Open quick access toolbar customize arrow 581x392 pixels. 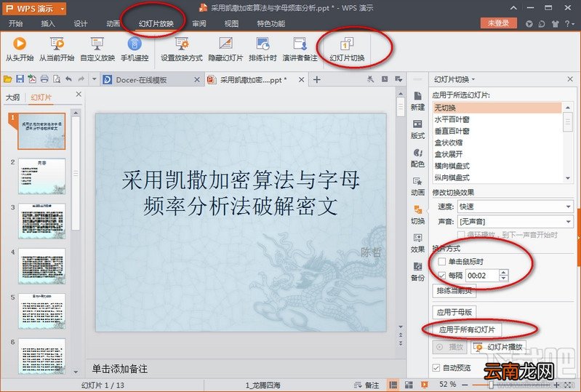pyautogui.click(x=94, y=79)
